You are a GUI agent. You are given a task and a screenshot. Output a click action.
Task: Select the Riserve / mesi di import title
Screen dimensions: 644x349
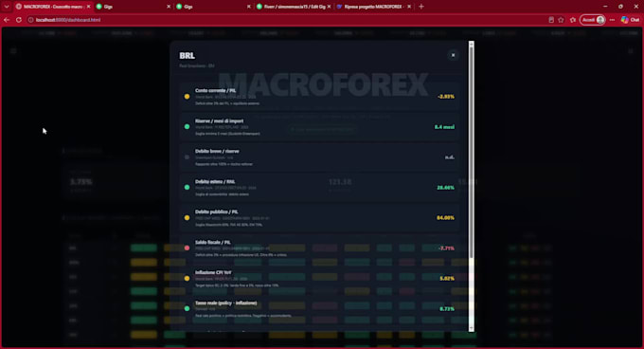(x=219, y=120)
